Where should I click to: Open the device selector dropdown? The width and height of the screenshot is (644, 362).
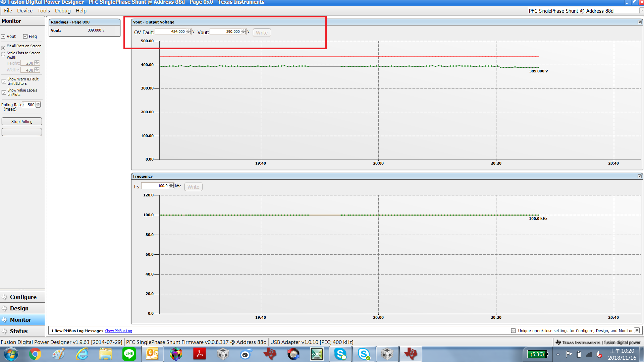(x=641, y=11)
